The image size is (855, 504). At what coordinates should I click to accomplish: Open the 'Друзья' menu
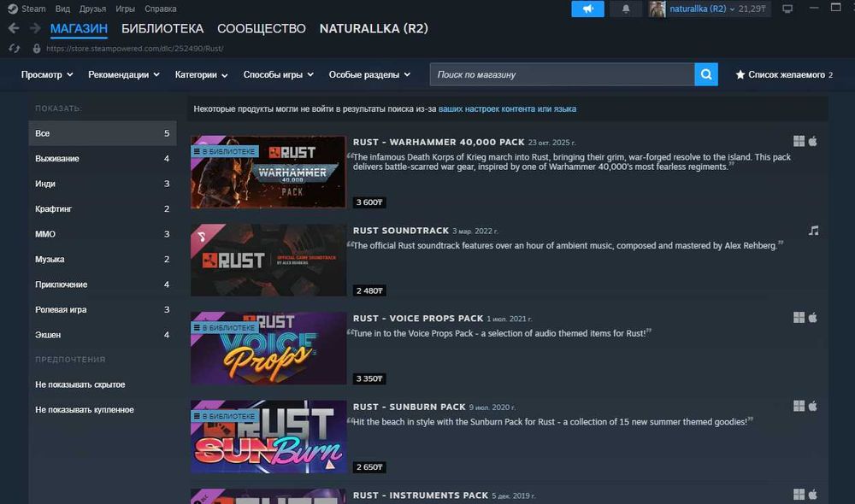[x=92, y=9]
